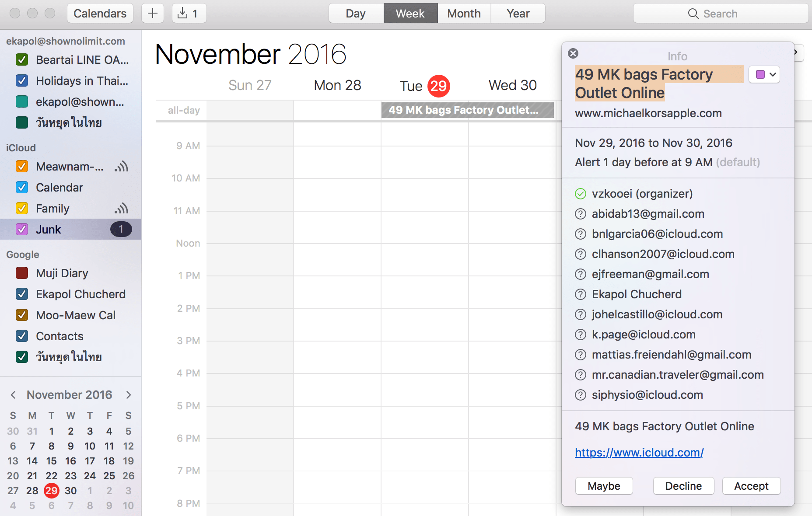Screen dimensions: 812x516
Task: Select invitee ejfreeman@gmail.com
Action: pos(651,274)
